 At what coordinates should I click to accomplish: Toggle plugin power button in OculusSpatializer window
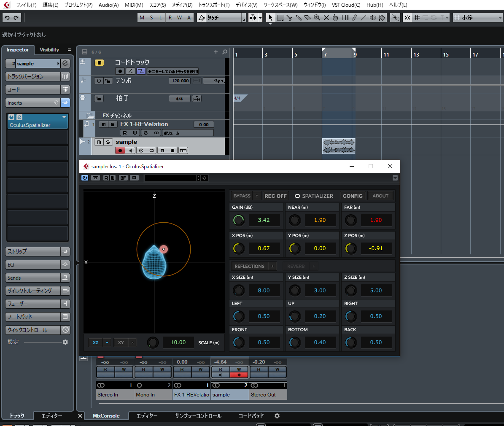click(x=85, y=178)
